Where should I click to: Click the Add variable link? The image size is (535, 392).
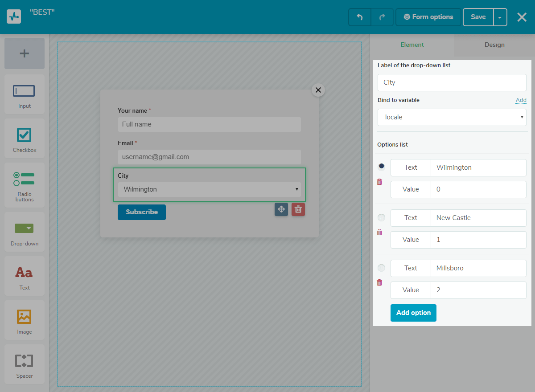[521, 100]
